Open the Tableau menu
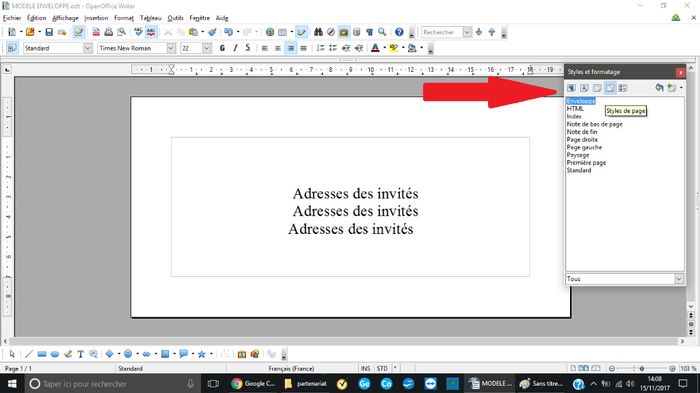700x393 pixels. (151, 18)
